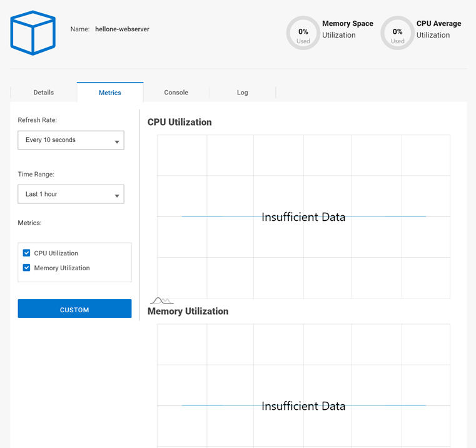Screen dimensions: 476x448
Task: Click the Metrics: label in sidebar
Action: point(29,223)
